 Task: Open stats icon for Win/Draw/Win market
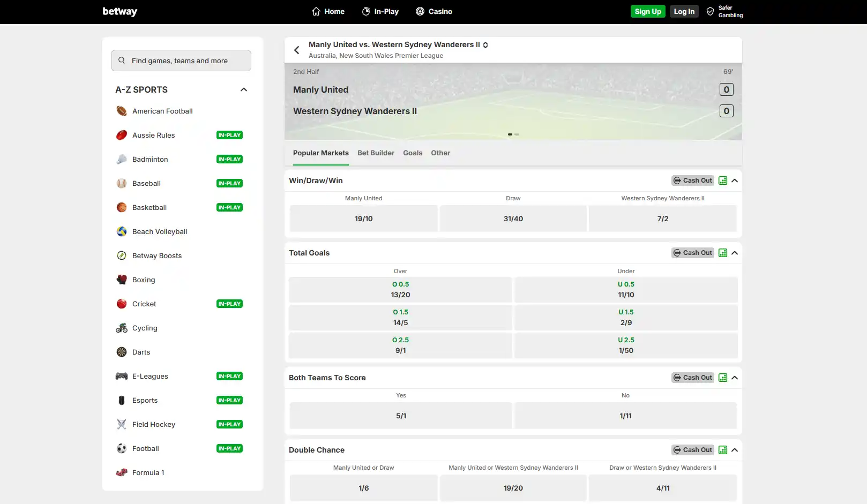coord(723,180)
